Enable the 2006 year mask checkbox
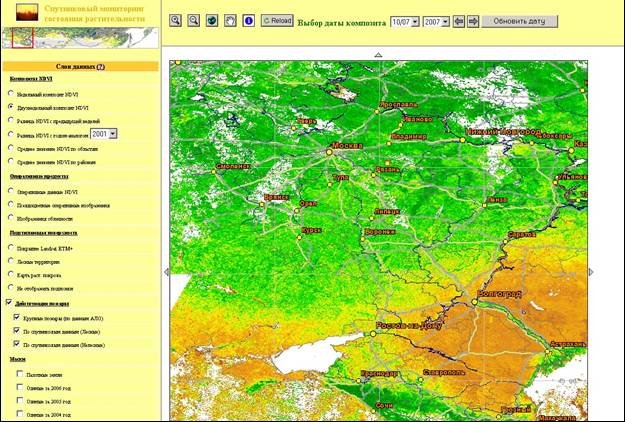 click(21, 388)
